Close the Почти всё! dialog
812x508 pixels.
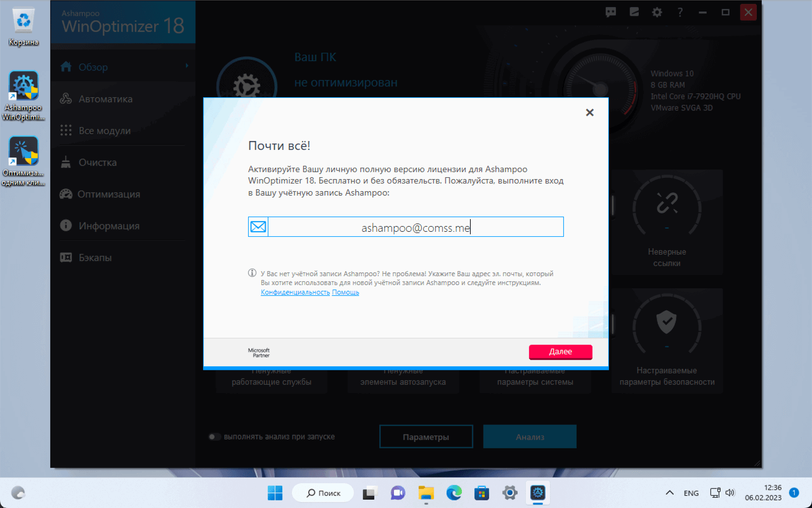point(589,112)
